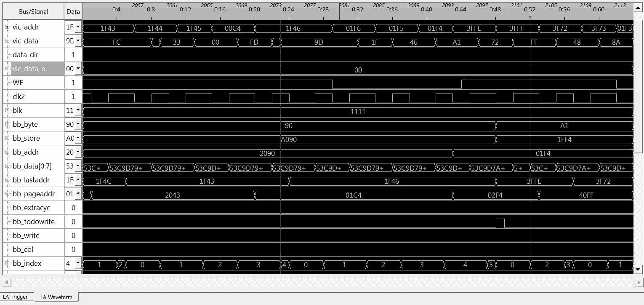Click the Data column header
The width and height of the screenshot is (644, 305).
coord(73,12)
